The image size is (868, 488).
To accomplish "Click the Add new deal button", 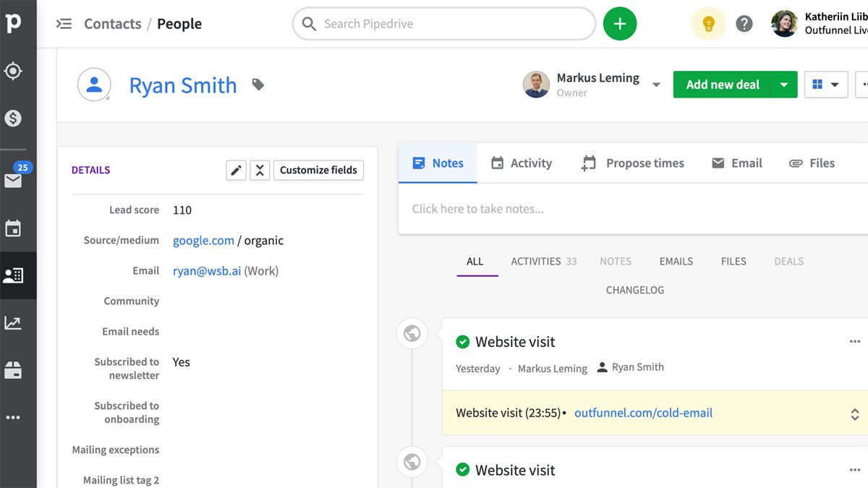I will coord(723,84).
